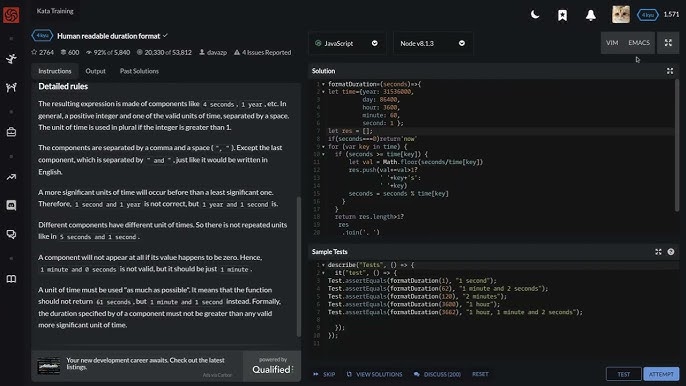Click the ATTEMPT button
This screenshot has height=386, width=686.
[661, 374]
